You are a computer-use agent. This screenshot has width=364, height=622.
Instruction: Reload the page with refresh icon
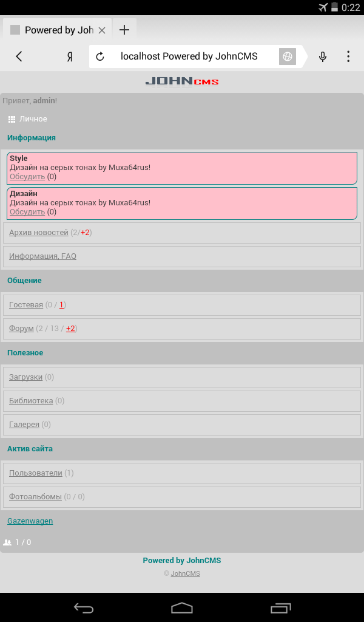click(x=101, y=56)
